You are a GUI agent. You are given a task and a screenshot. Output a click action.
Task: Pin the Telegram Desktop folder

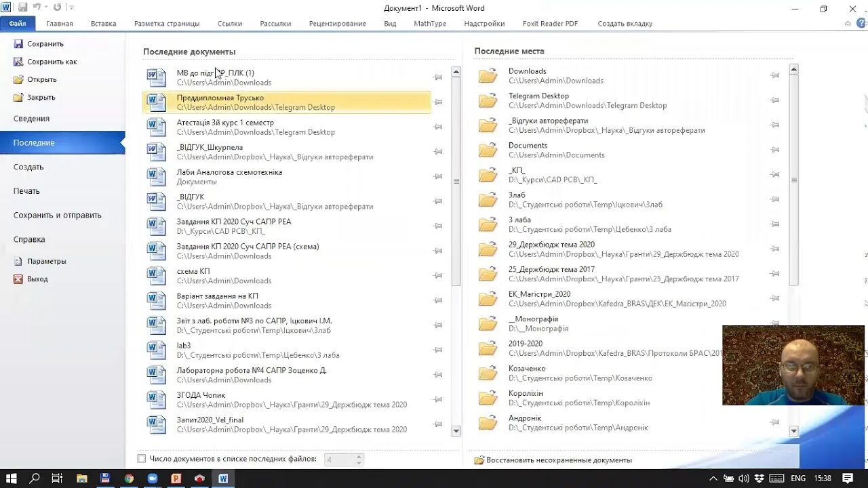pyautogui.click(x=775, y=100)
